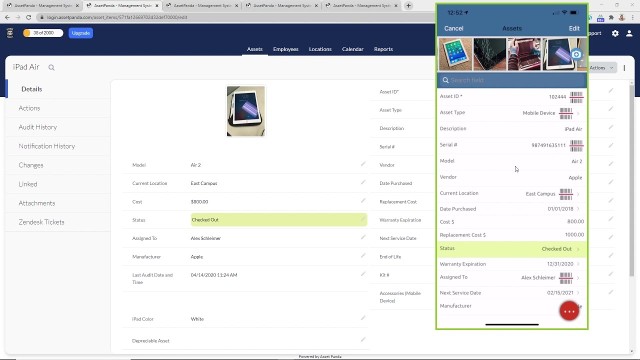Screen dimensions: 640x360
Task: Edit the Current Location pencil icon
Action: (363, 182)
